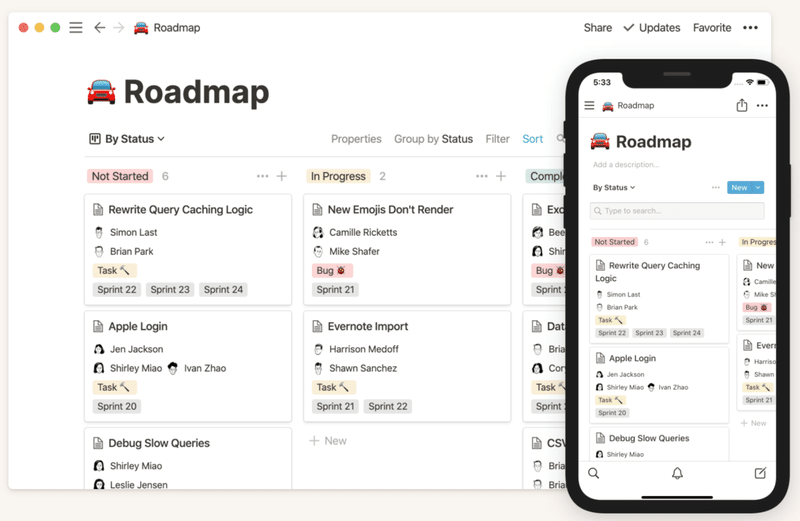This screenshot has width=800, height=521.
Task: Click Brian Park on Rewrite Query Caching desktop card
Action: coord(124,252)
